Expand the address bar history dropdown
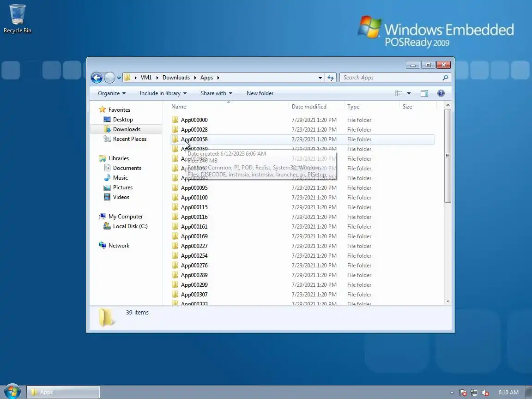This screenshot has height=399, width=532. click(320, 78)
